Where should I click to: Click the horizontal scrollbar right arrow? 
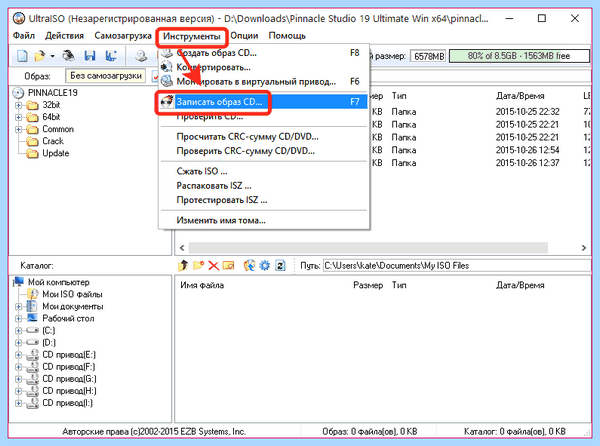(x=584, y=247)
